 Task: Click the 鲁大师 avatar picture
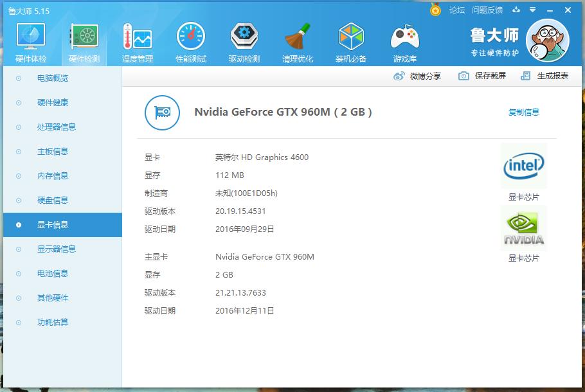tap(547, 40)
